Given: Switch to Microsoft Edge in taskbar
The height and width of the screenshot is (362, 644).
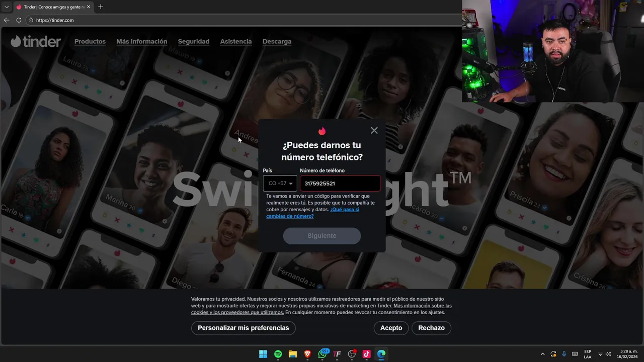Looking at the screenshot, I should tap(381, 354).
